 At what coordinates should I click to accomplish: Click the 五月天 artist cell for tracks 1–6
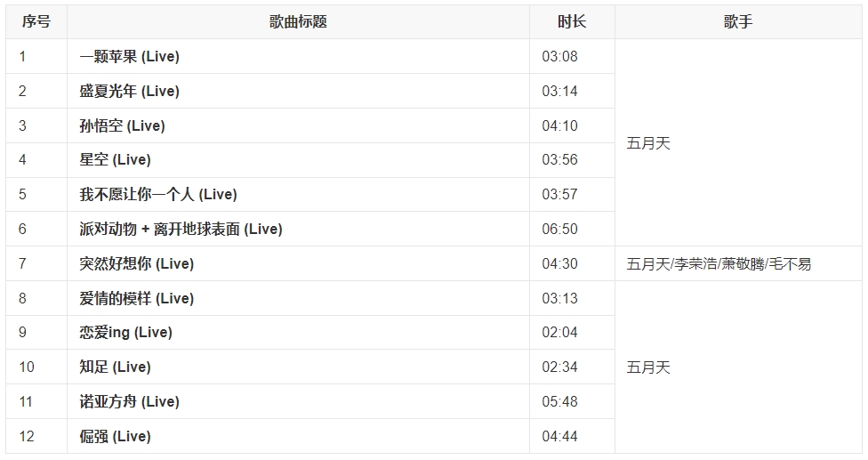tap(648, 143)
